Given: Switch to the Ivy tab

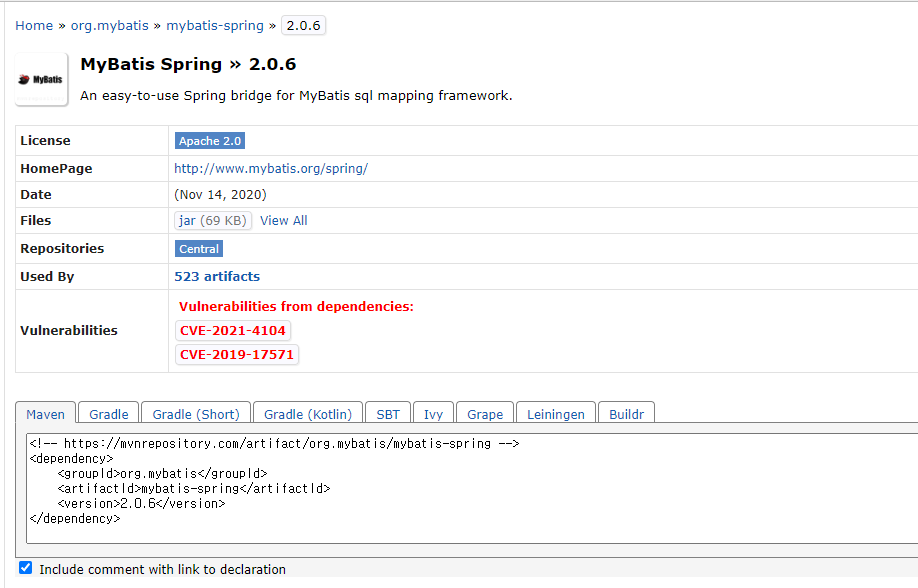Looking at the screenshot, I should [433, 414].
